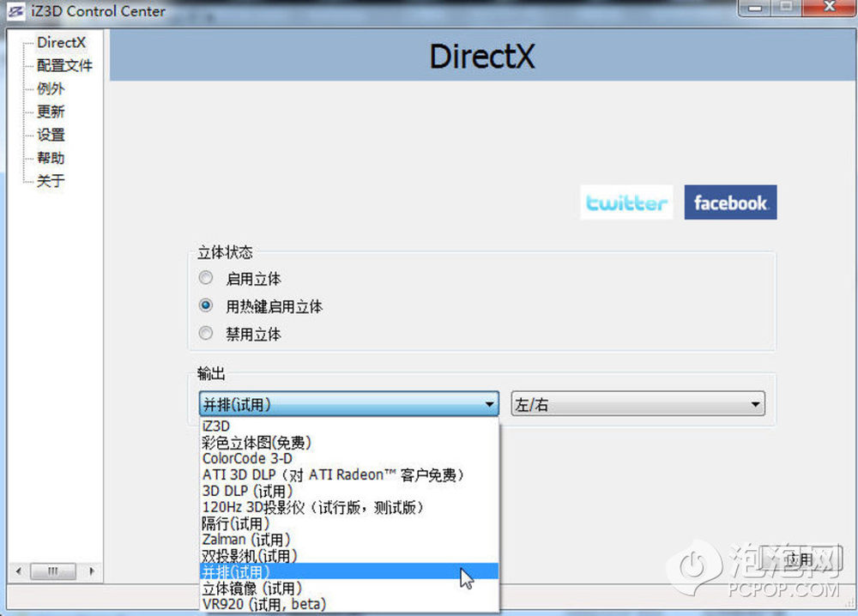Screen dimensions: 858x616
Task: Click the sidebar scrollbar left arrow
Action: pos(19,571)
